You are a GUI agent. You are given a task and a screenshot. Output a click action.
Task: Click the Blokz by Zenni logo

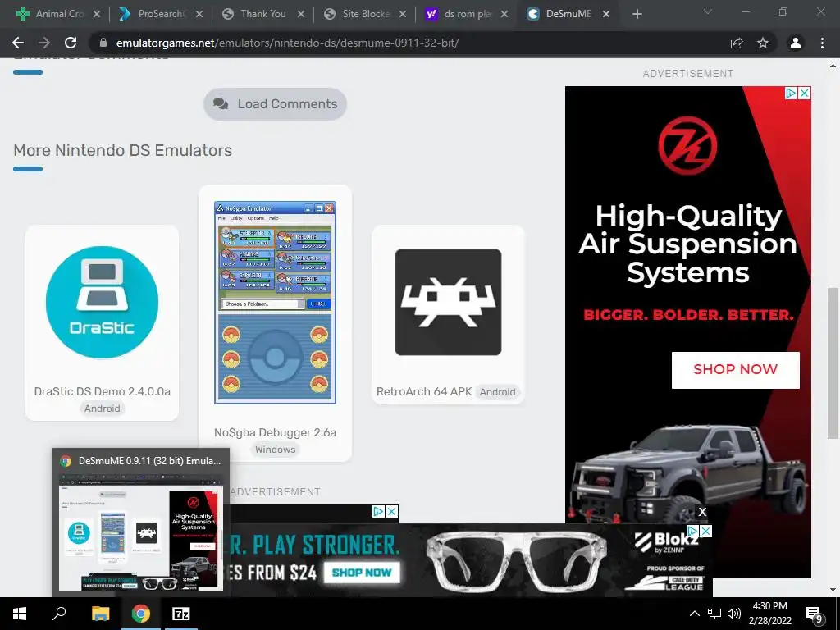point(666,542)
